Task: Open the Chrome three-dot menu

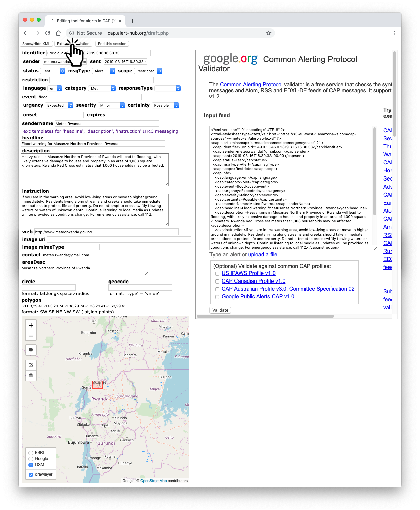Action: pyautogui.click(x=394, y=33)
